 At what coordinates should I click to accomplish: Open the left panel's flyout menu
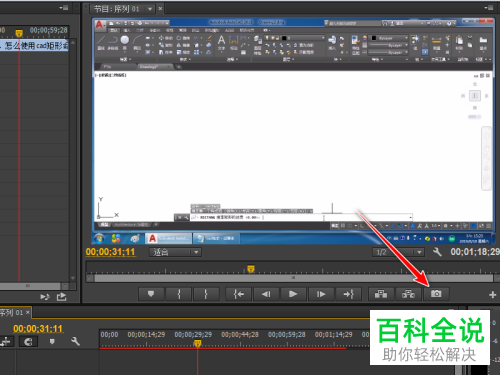pyautogui.click(x=64, y=7)
